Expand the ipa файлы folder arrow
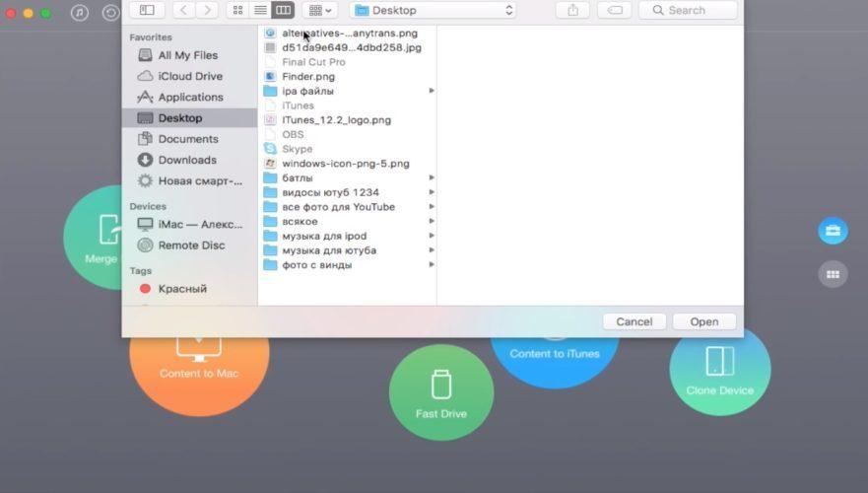Viewport: 868px width, 493px height. click(x=432, y=91)
